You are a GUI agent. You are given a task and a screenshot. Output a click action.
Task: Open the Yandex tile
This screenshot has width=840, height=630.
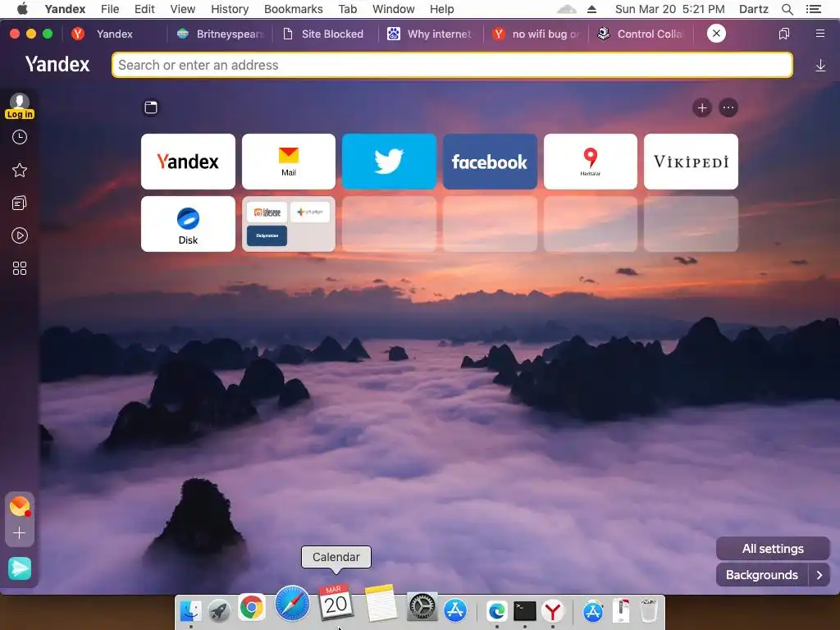pyautogui.click(x=188, y=162)
